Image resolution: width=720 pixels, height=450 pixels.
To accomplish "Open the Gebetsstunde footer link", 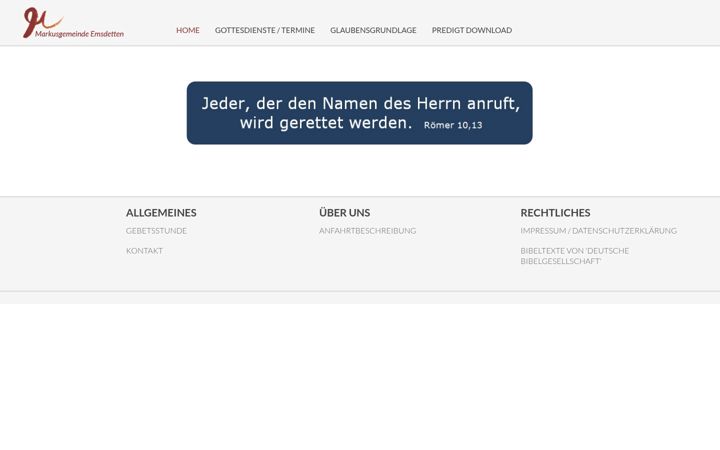I will pyautogui.click(x=156, y=231).
